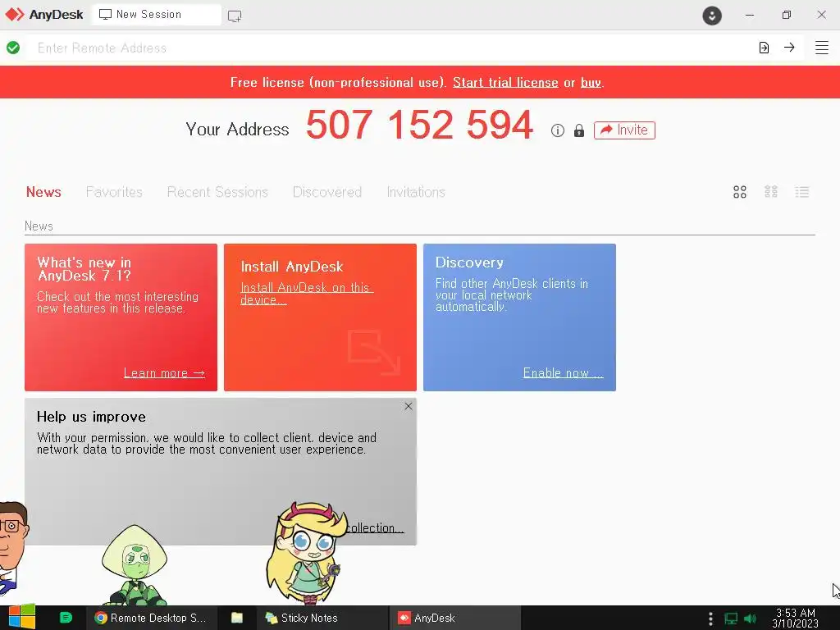Open the hamburger main menu
Screen dimensions: 840x630
pos(822,48)
